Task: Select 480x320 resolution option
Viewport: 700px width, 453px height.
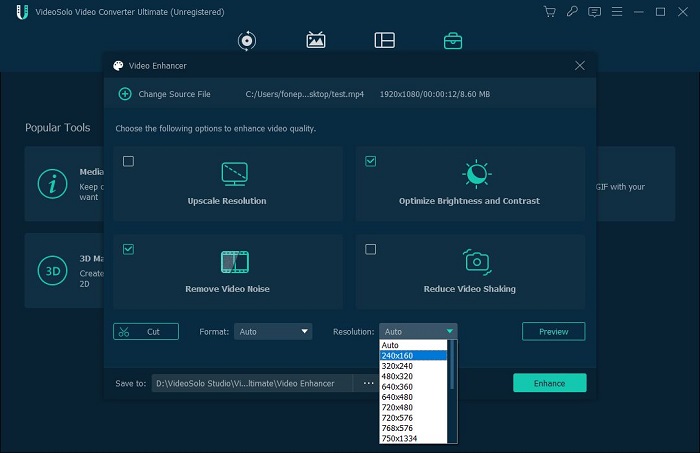Action: pos(413,376)
